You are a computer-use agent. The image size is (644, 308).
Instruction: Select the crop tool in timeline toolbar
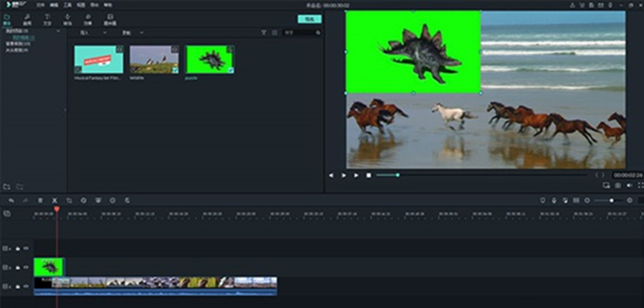[x=69, y=200]
